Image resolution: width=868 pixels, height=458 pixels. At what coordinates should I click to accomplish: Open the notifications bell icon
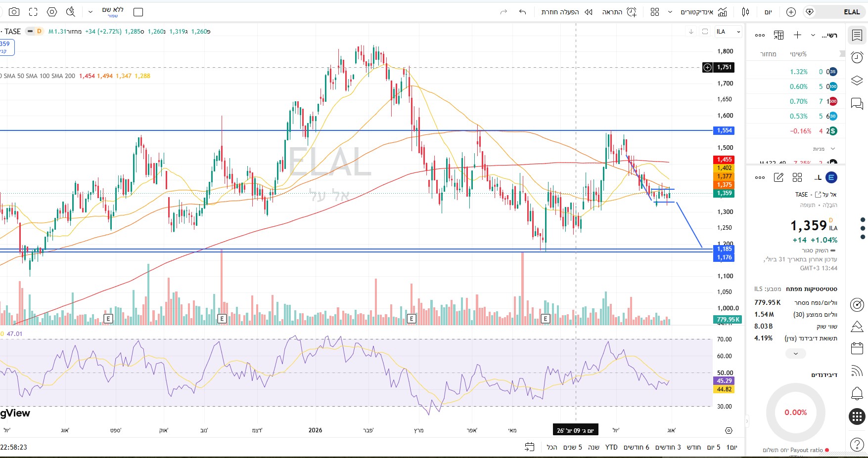(857, 394)
